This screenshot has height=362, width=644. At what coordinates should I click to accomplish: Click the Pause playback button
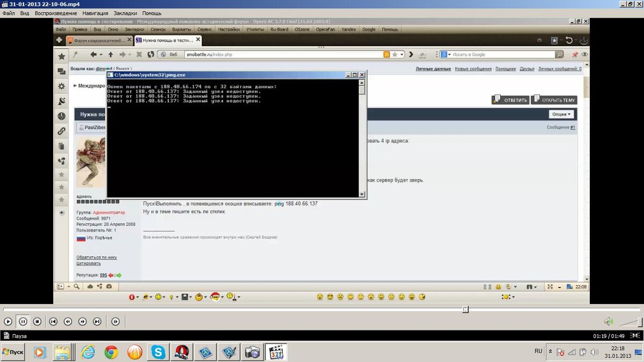coord(23,322)
